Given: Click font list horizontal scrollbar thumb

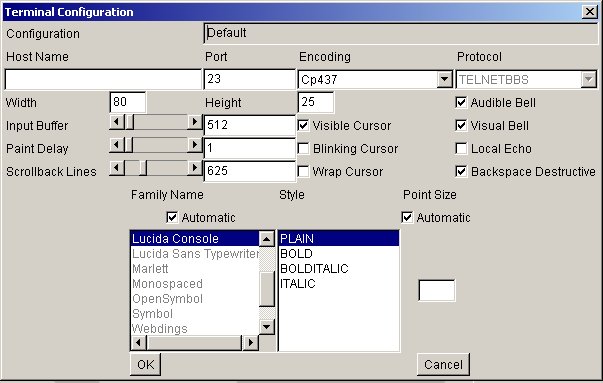Looking at the screenshot, I should [x=195, y=342].
